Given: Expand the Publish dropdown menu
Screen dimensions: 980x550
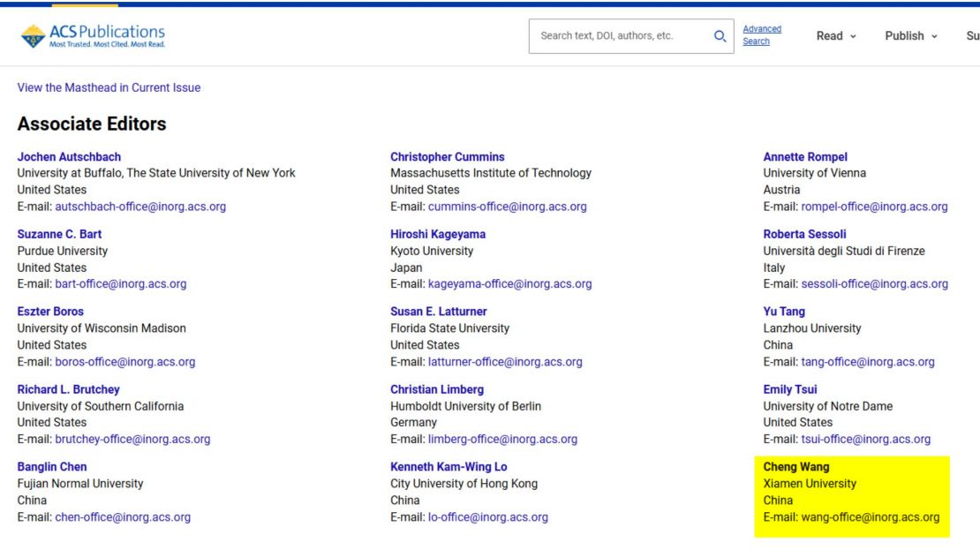Looking at the screenshot, I should 910,36.
